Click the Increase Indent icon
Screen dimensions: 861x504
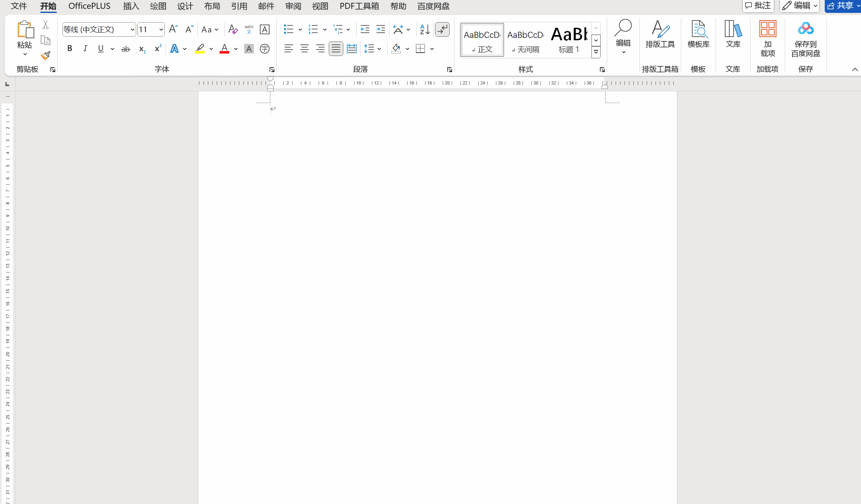point(380,29)
